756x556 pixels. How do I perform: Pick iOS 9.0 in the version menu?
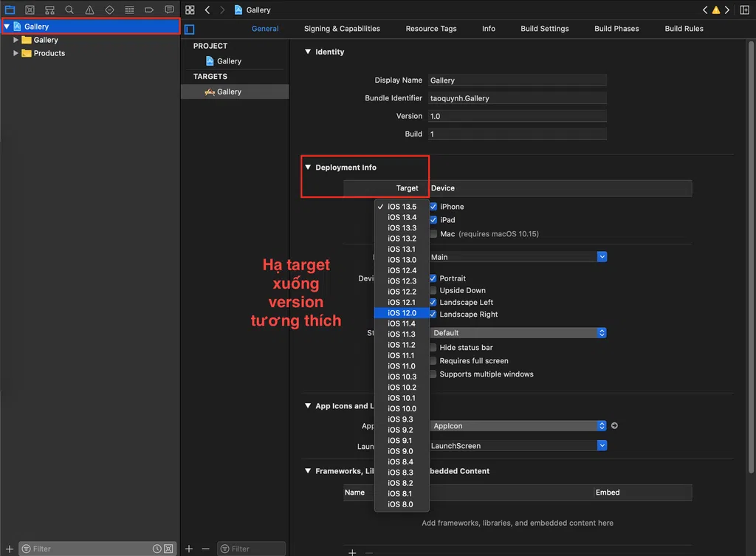(x=402, y=451)
